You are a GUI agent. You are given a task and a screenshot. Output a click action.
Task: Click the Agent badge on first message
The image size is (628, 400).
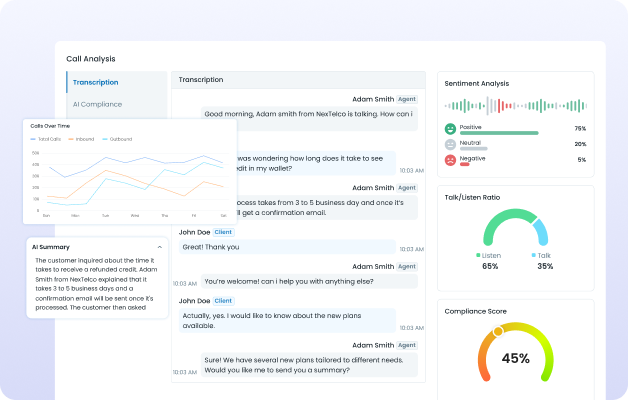407,99
